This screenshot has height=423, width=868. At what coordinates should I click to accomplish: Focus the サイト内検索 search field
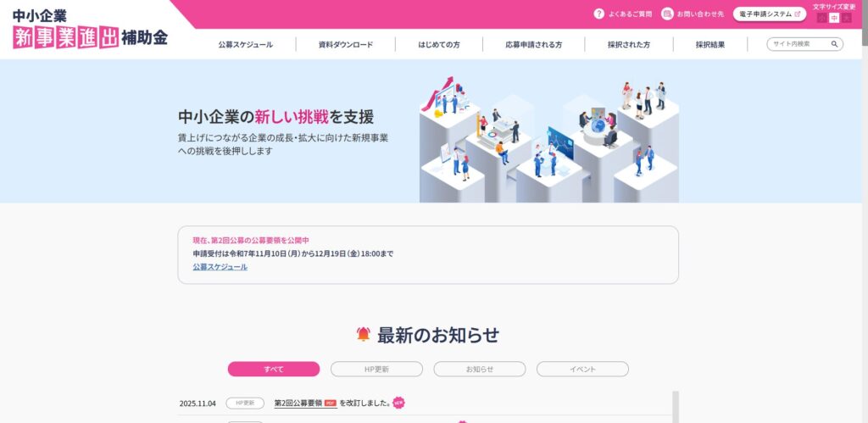[x=800, y=44]
